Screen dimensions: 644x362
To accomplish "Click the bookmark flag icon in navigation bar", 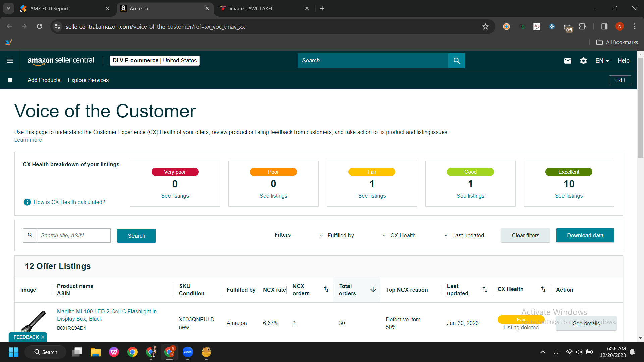I will coord(10,80).
